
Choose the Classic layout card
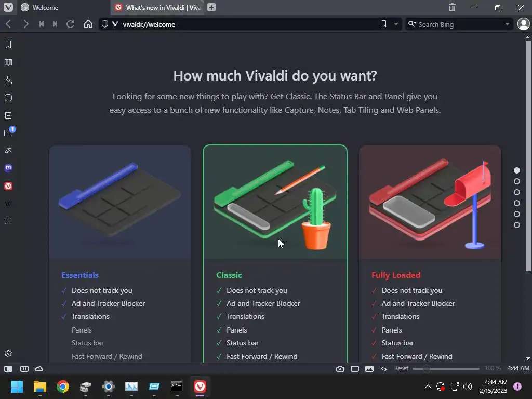(x=275, y=254)
